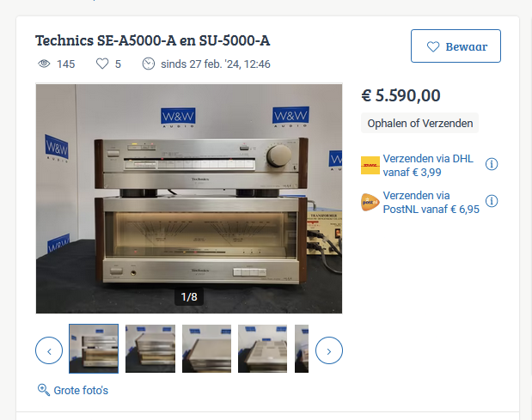Click the clock icon beside posting date
Screen dimensions: 532x420
pos(149,64)
